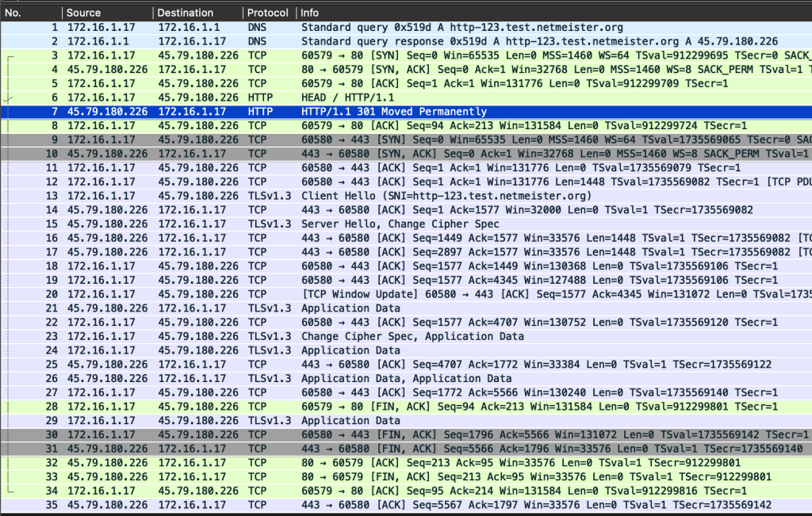The height and width of the screenshot is (516, 812).
Task: Select packet 16 ACK Seq=1449 row
Action: (406, 238)
